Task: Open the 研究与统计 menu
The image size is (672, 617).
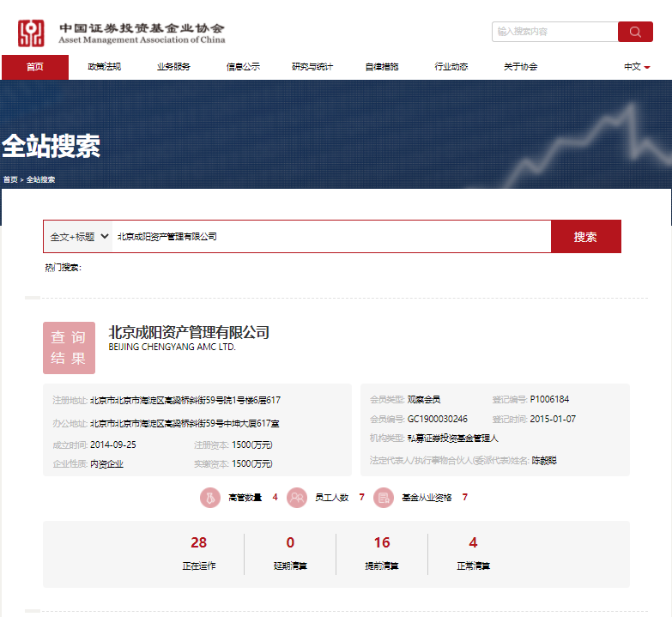Action: click(x=312, y=67)
